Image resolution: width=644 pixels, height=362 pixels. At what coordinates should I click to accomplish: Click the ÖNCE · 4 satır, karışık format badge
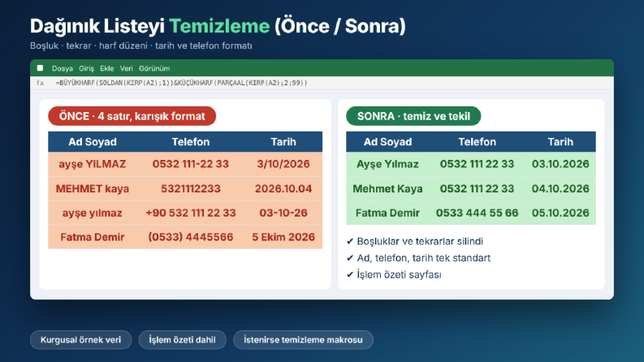[x=132, y=116]
